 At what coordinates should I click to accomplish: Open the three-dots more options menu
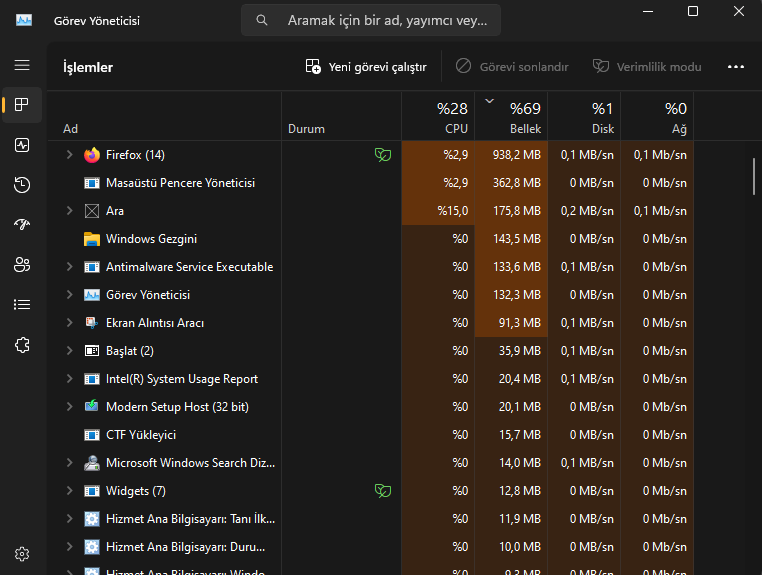tap(736, 67)
